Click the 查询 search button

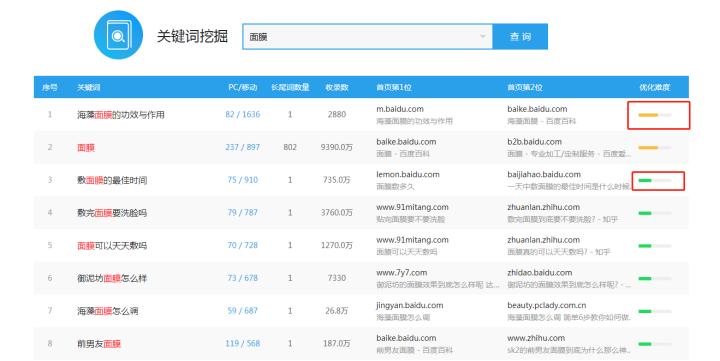click(x=520, y=36)
